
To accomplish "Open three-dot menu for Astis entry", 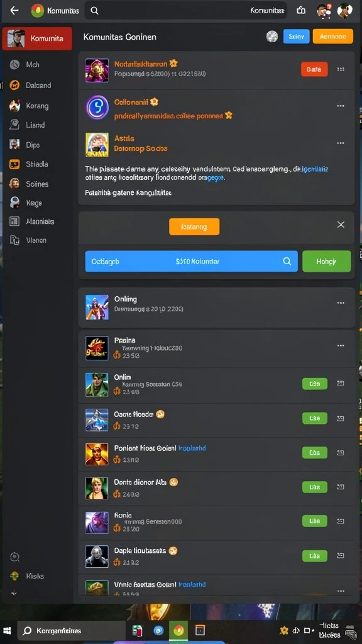I will coord(340,143).
